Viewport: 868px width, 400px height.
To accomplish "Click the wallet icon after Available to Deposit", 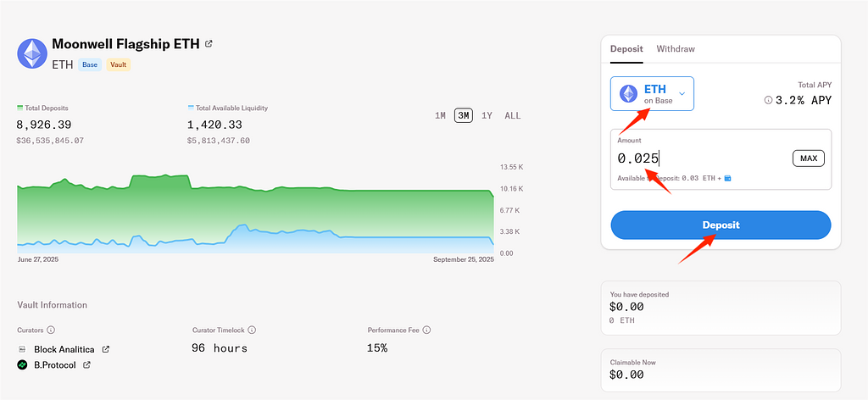I will (x=727, y=178).
